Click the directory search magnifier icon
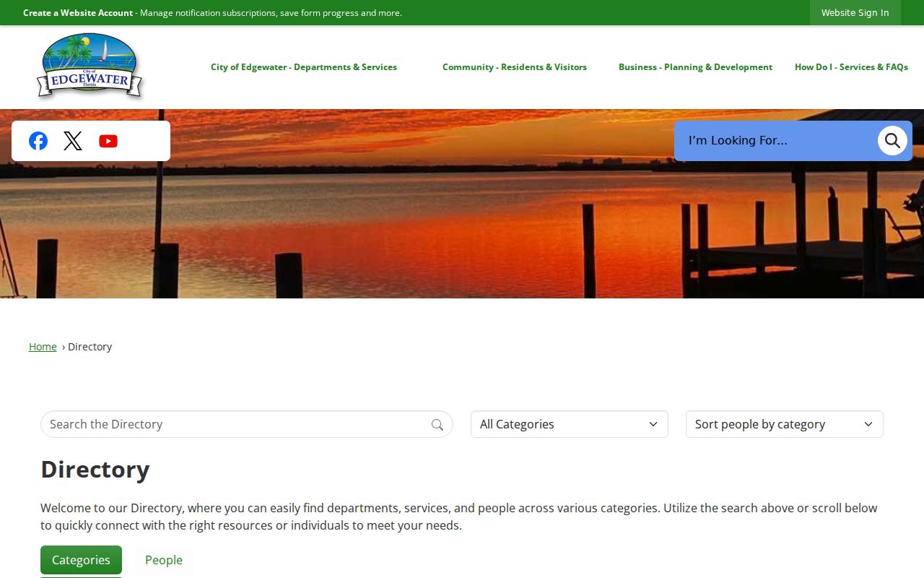Screen dimensions: 924x578 [437, 425]
